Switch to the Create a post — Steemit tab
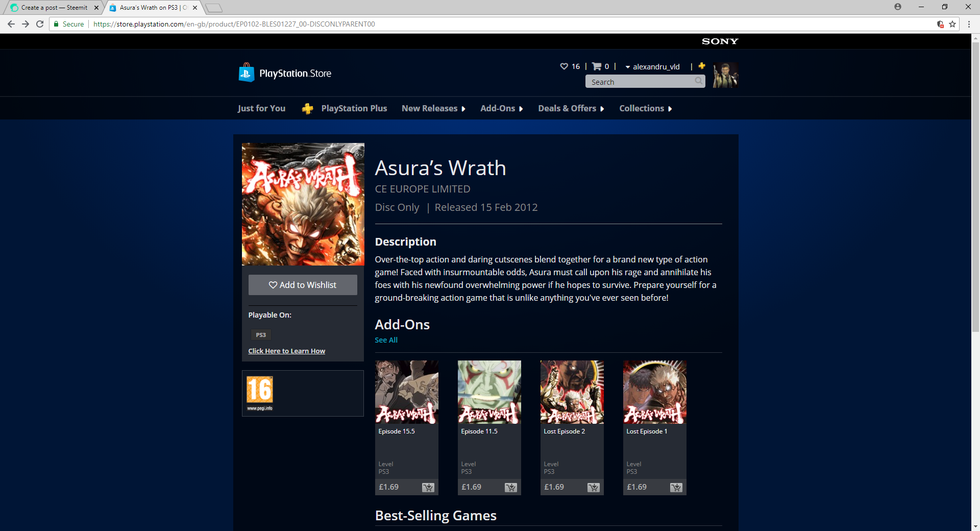The image size is (980, 531). 54,8
